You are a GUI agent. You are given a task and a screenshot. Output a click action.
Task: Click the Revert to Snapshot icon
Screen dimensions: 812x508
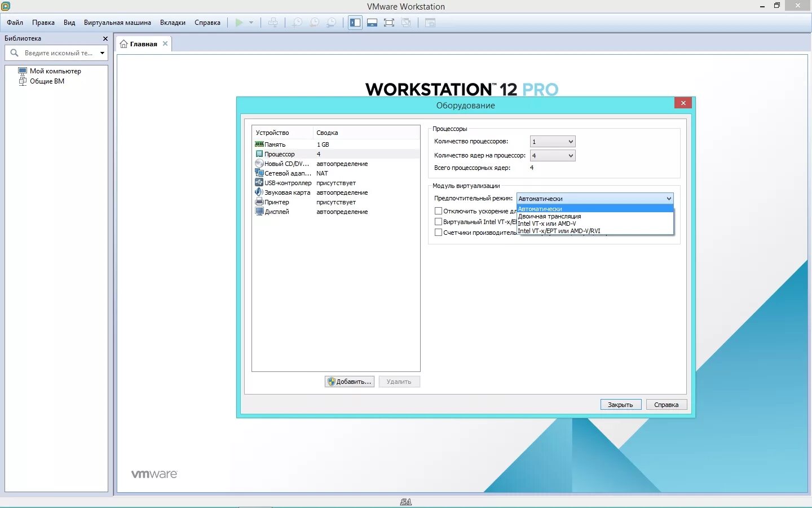315,23
